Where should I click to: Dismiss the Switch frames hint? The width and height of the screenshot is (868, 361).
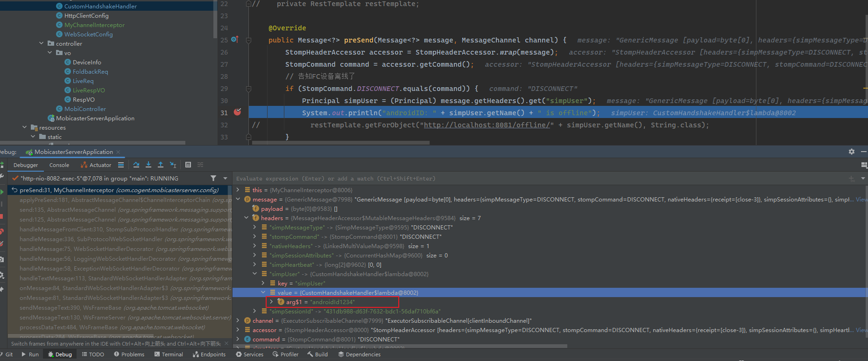[x=226, y=343]
